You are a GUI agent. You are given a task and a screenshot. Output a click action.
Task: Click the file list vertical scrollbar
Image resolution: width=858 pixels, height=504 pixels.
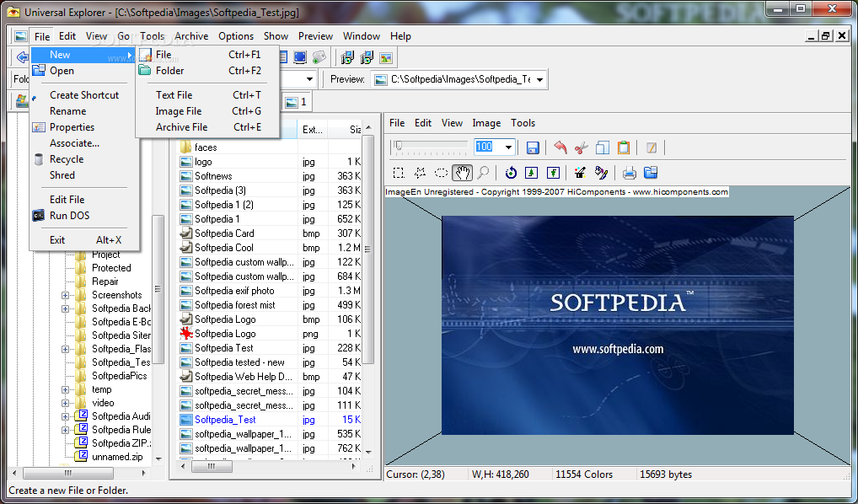click(367, 290)
